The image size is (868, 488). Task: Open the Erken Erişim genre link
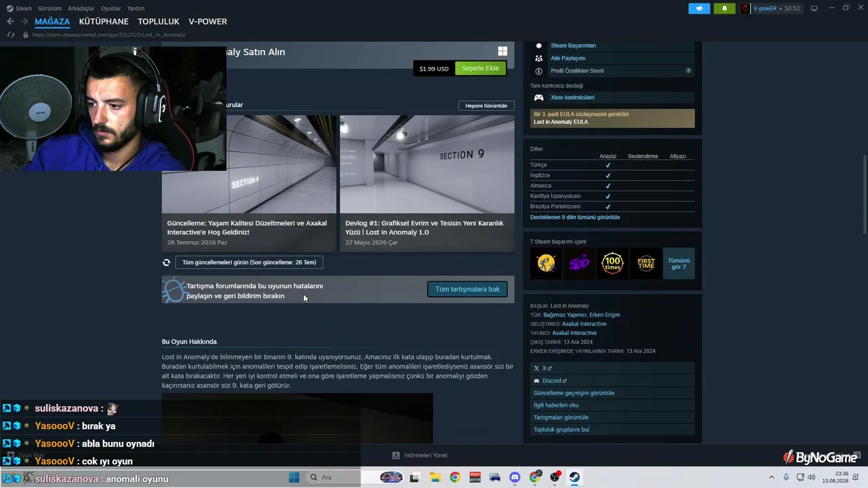point(605,315)
